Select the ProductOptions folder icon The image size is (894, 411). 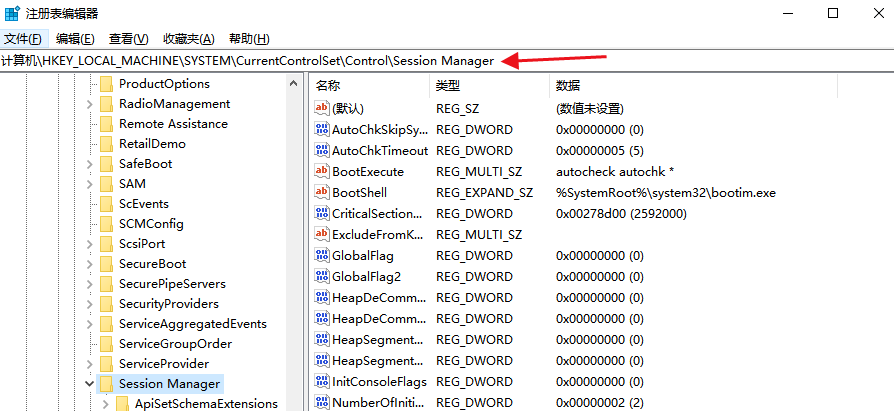coord(107,84)
